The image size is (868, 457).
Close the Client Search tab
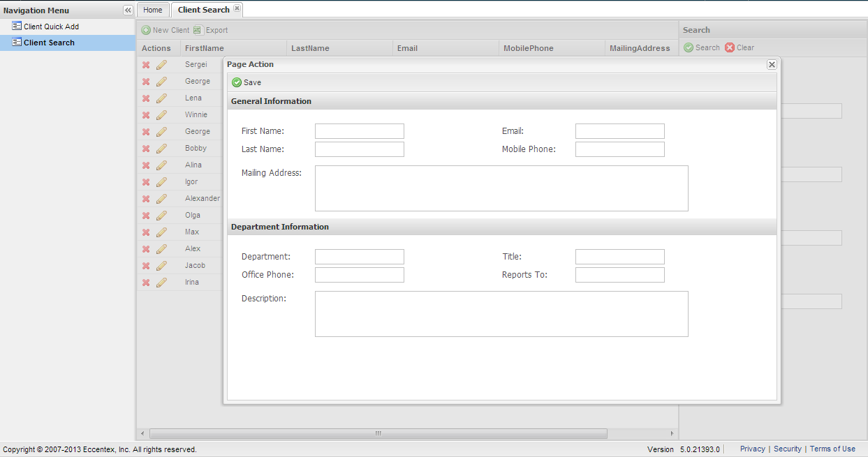coord(237,8)
